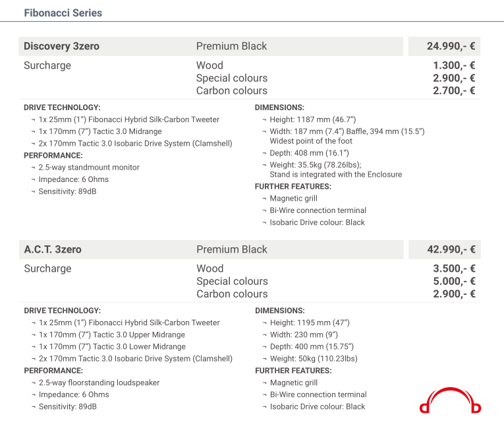Click the Fibonacci Series heading

coord(63,13)
